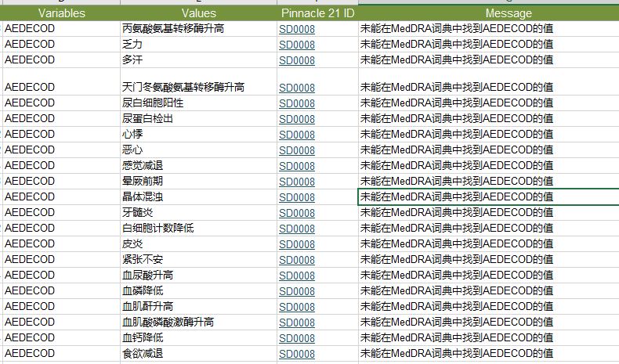
Task: Open the SD0008 link next to 心悸
Action: [297, 135]
